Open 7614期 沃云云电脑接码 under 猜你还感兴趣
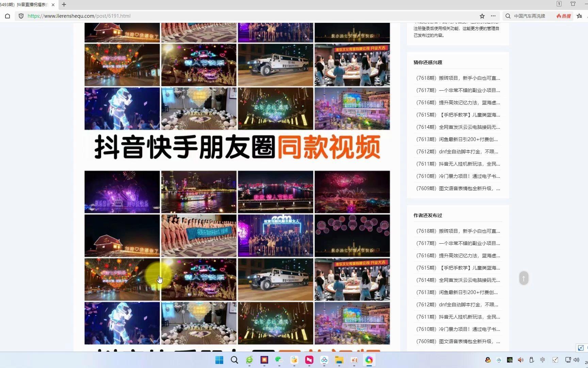 pyautogui.click(x=458, y=127)
